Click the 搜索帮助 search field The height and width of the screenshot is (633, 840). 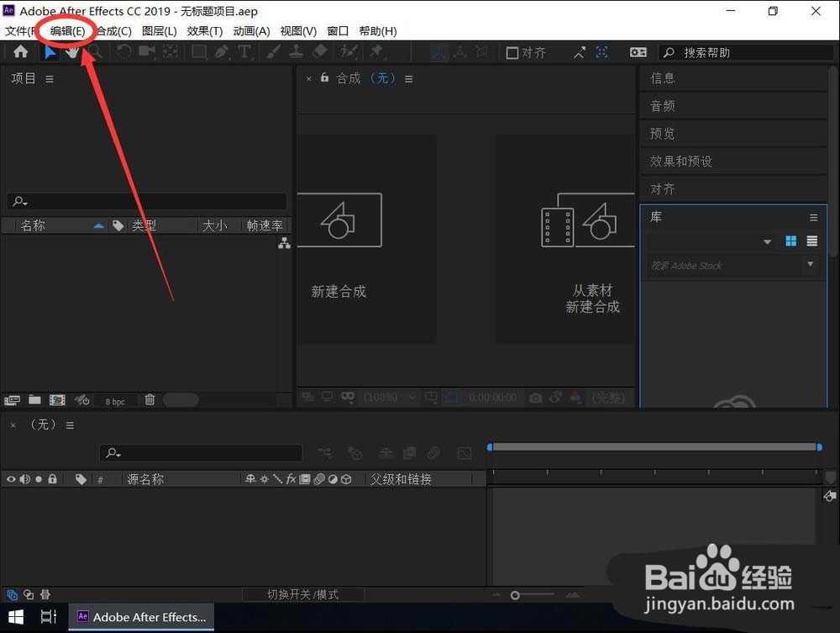(x=746, y=52)
